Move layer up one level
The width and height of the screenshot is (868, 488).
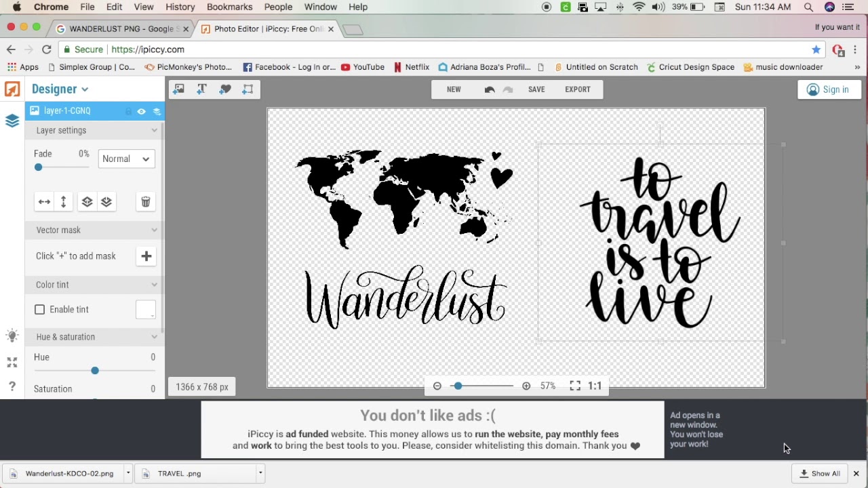87,202
